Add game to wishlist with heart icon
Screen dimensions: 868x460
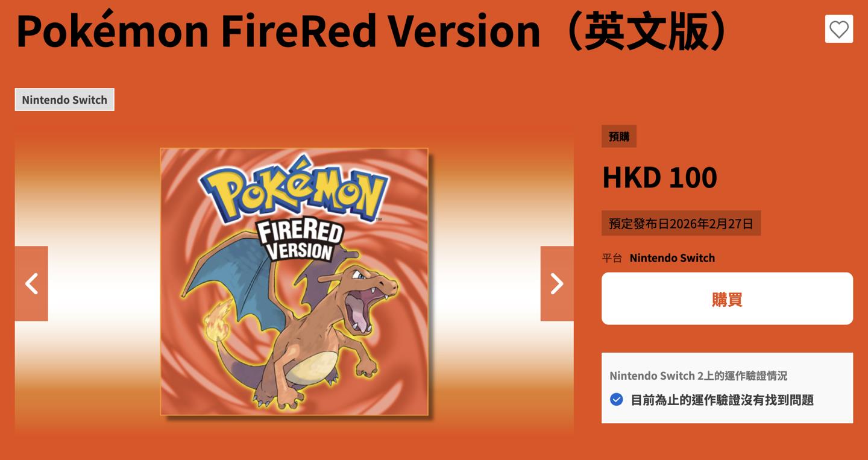point(838,29)
